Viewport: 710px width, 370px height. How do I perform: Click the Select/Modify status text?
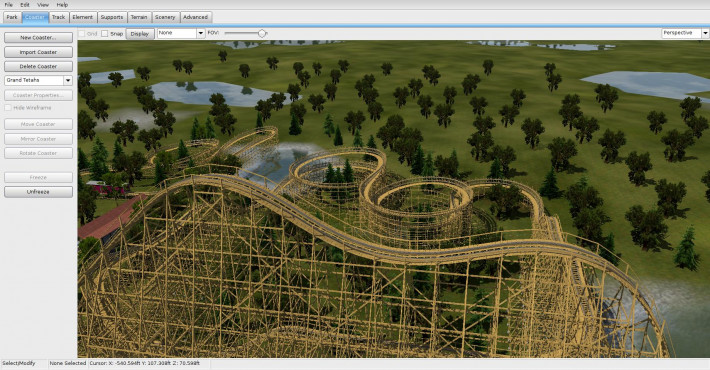pyautogui.click(x=19, y=363)
